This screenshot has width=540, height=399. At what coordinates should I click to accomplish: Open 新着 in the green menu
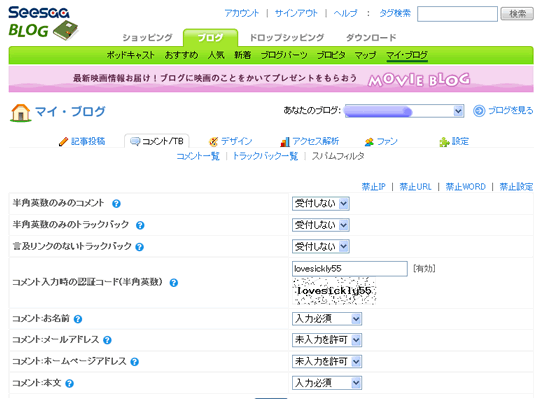[242, 55]
